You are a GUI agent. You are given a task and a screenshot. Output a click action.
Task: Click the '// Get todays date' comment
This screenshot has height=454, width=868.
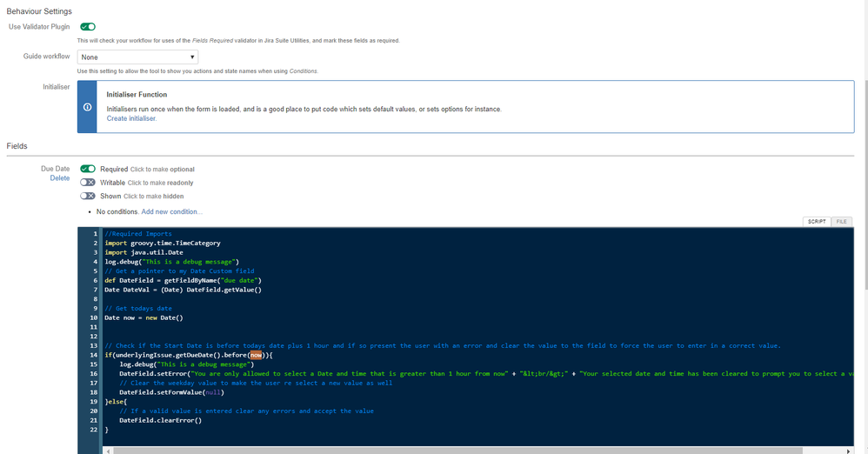[138, 309]
